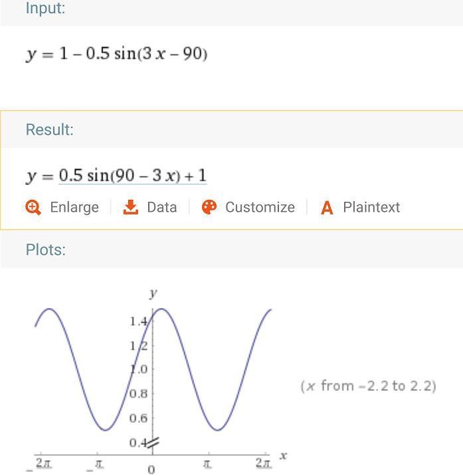Open the Enlarge option text
The image size is (463, 476).
pos(74,207)
